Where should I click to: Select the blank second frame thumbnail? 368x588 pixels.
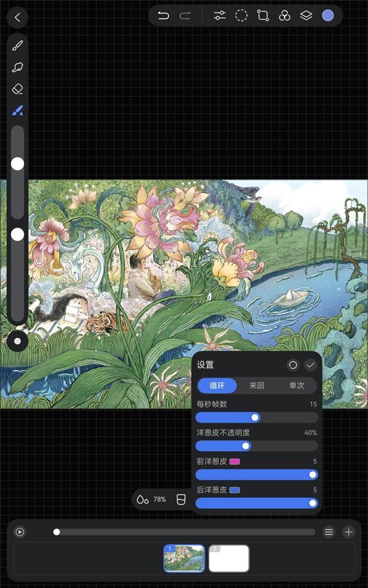(x=229, y=559)
